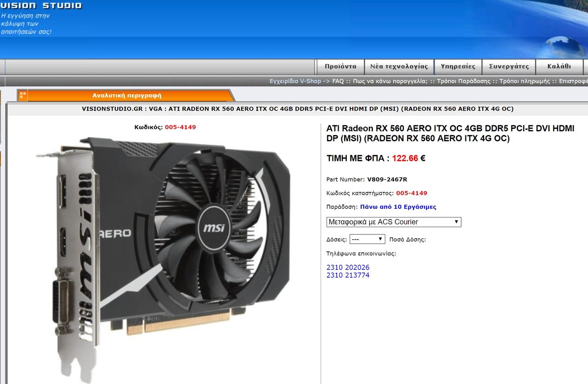
Task: Click the orange square icon beside Αναλυτική περιγραφή
Action: (x=23, y=95)
